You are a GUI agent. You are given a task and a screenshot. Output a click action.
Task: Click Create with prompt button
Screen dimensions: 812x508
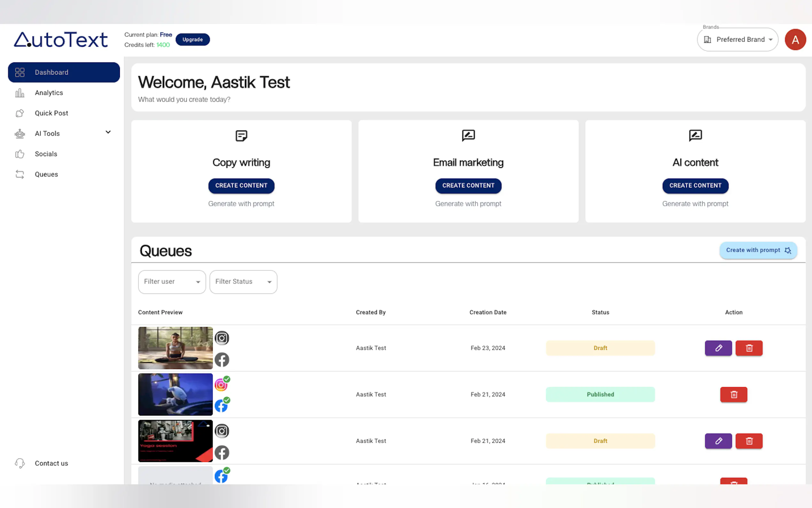758,250
